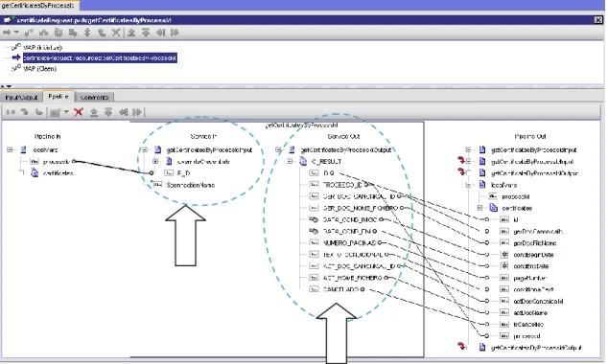Expand the node under getCertificatesByProcessIdInput
Image resolution: width=608 pixels, height=364 pixels.
coord(155,162)
